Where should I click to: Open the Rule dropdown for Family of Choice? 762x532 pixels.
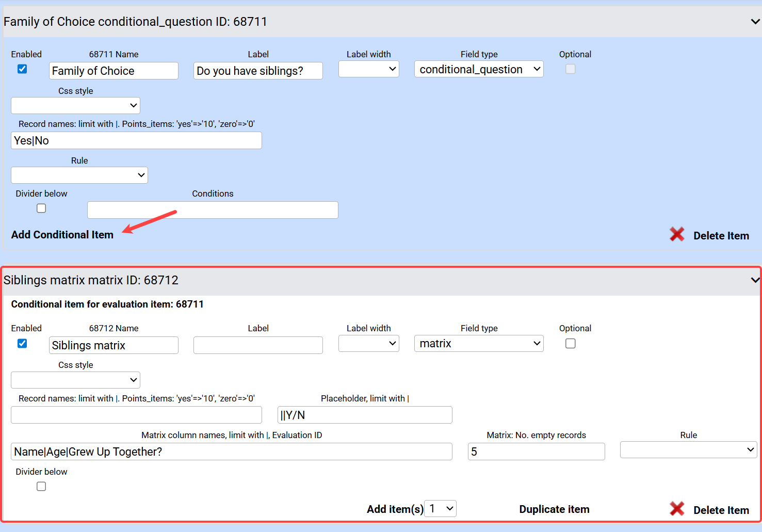coord(79,175)
